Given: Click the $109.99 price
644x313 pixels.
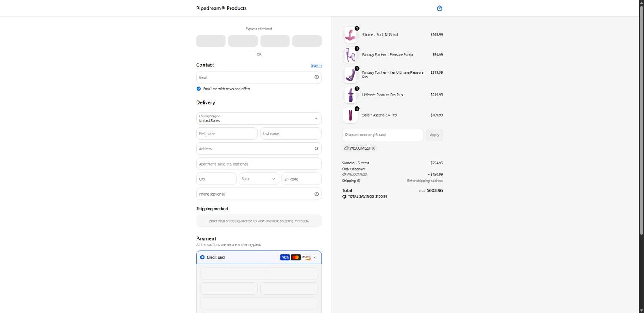Looking at the screenshot, I should tap(437, 115).
